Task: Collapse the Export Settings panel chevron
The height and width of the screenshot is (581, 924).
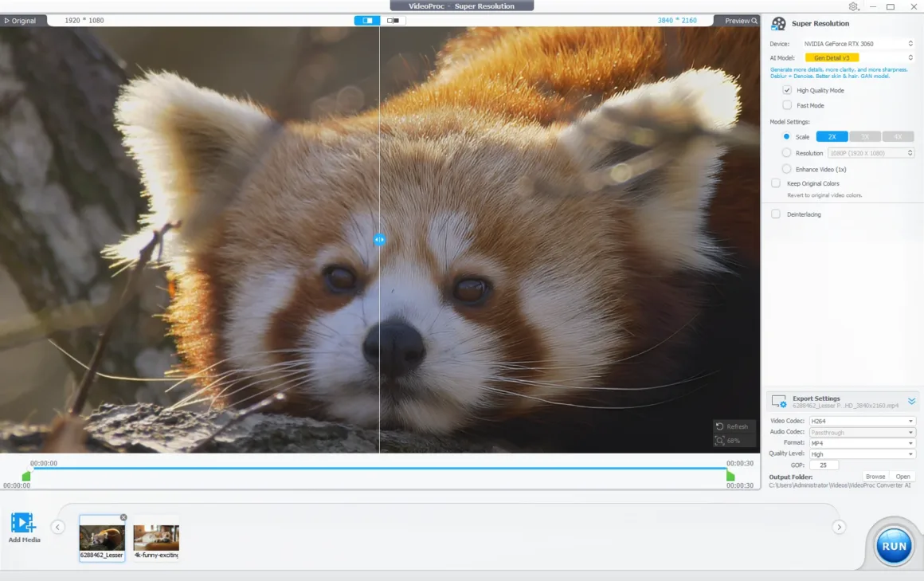Action: pyautogui.click(x=911, y=401)
